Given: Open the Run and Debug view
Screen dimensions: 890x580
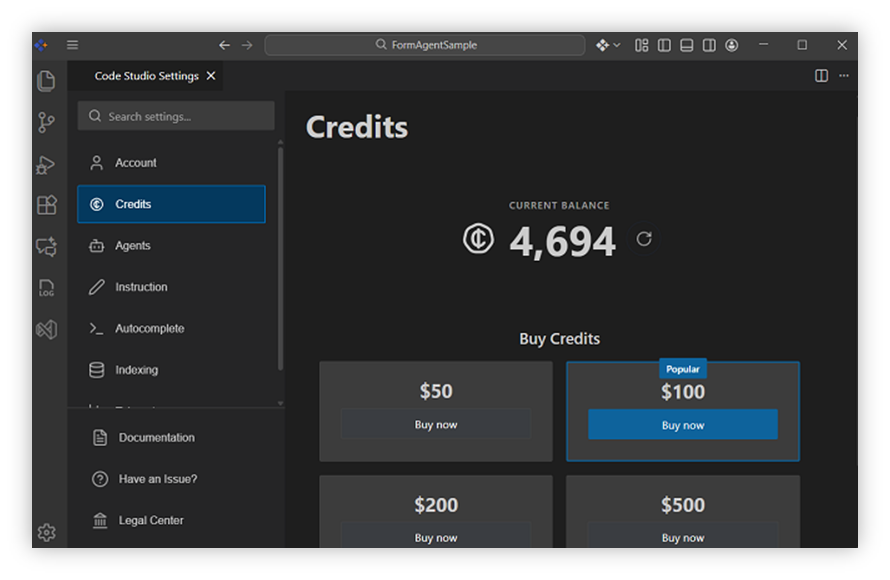Looking at the screenshot, I should pos(46,165).
